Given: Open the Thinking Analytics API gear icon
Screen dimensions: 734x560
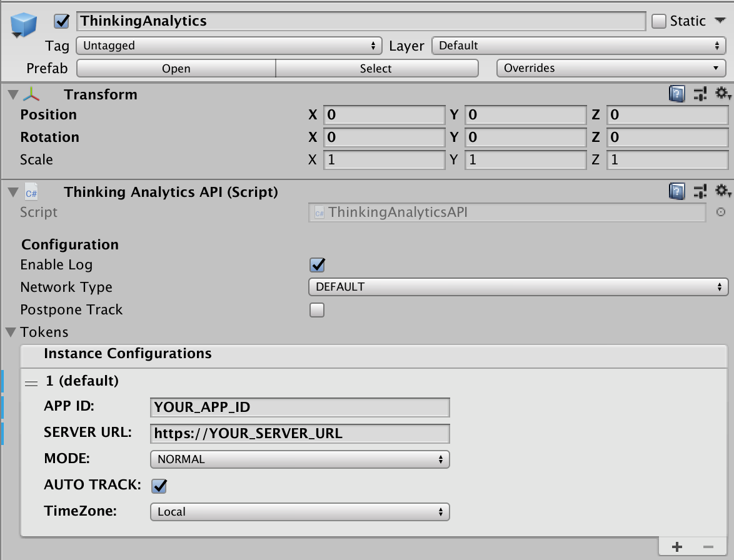Looking at the screenshot, I should [x=722, y=191].
